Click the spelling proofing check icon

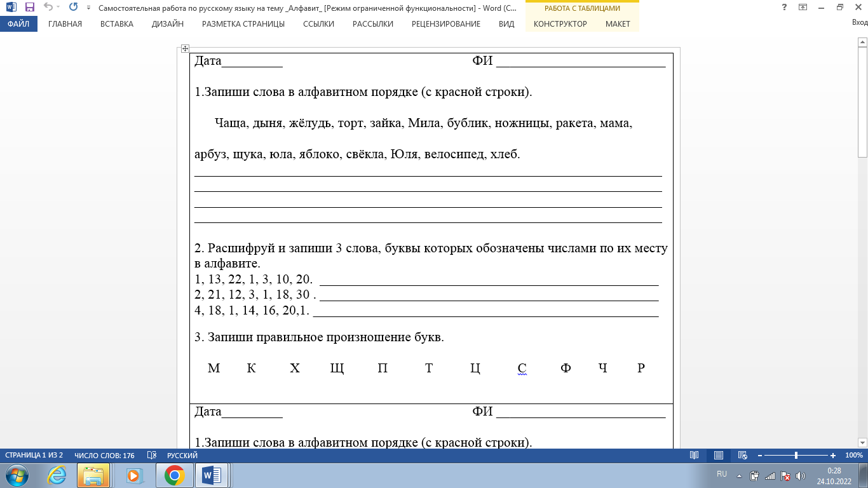pyautogui.click(x=152, y=456)
